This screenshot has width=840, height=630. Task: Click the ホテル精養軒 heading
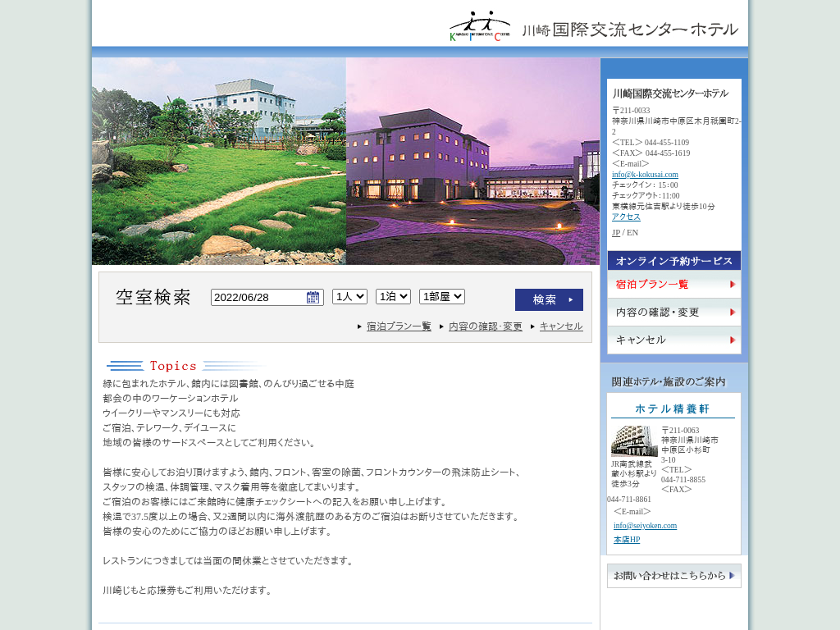point(673,409)
